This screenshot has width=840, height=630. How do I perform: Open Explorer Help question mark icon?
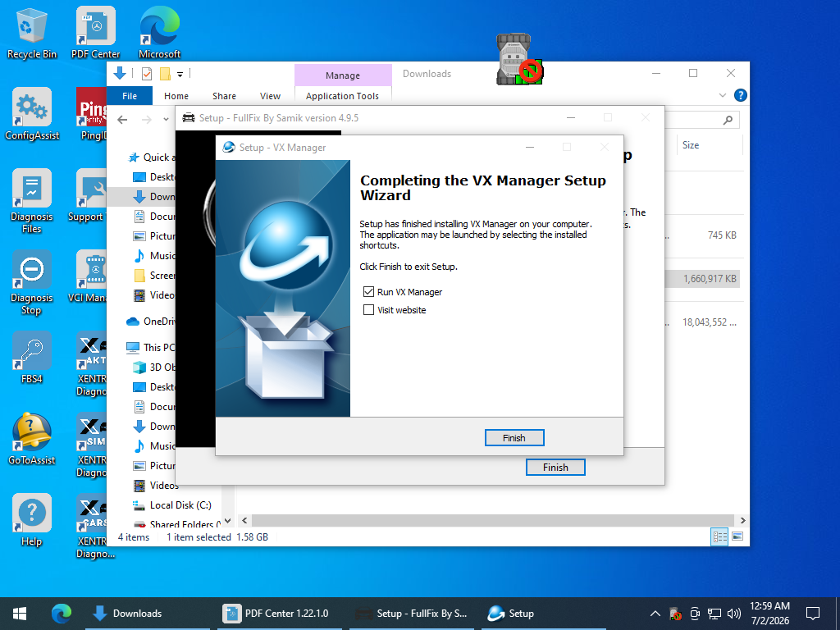pyautogui.click(x=741, y=95)
